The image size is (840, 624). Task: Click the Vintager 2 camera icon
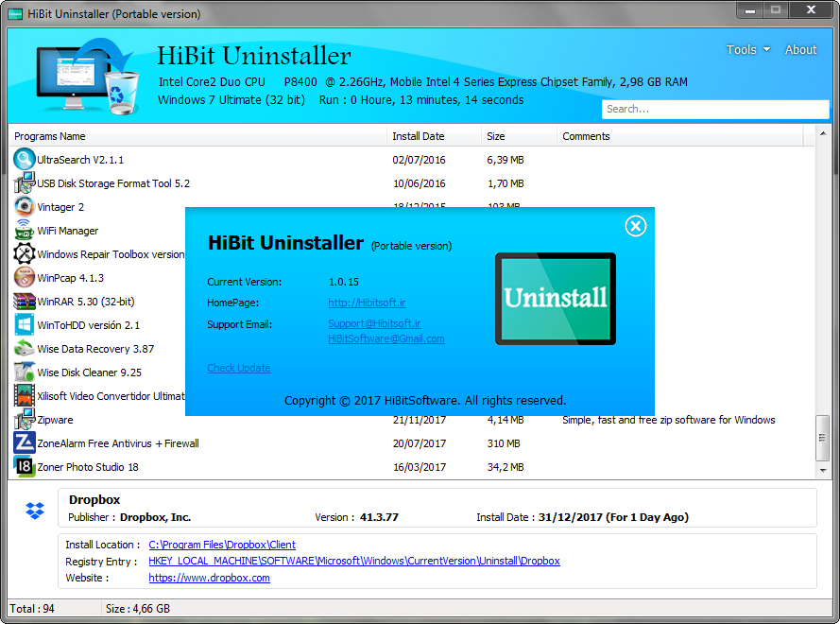point(25,207)
